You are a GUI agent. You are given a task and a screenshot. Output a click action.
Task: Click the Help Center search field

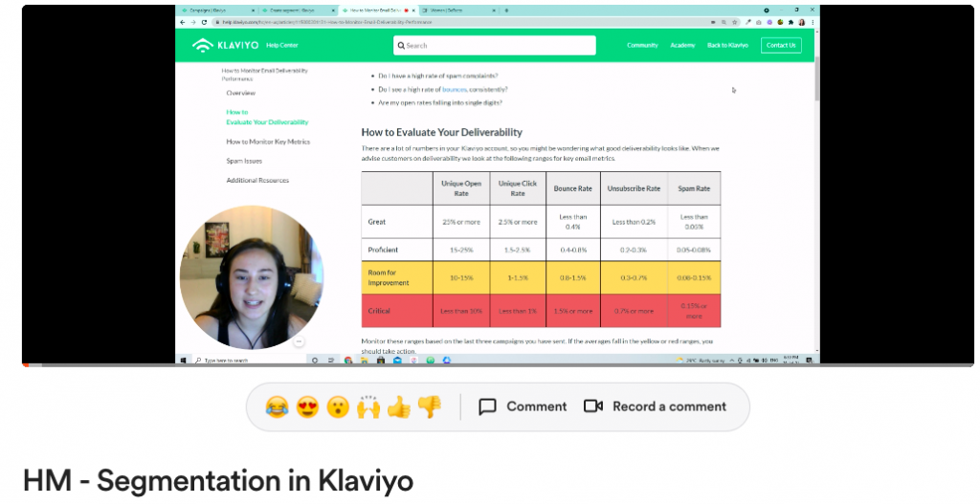pos(495,46)
